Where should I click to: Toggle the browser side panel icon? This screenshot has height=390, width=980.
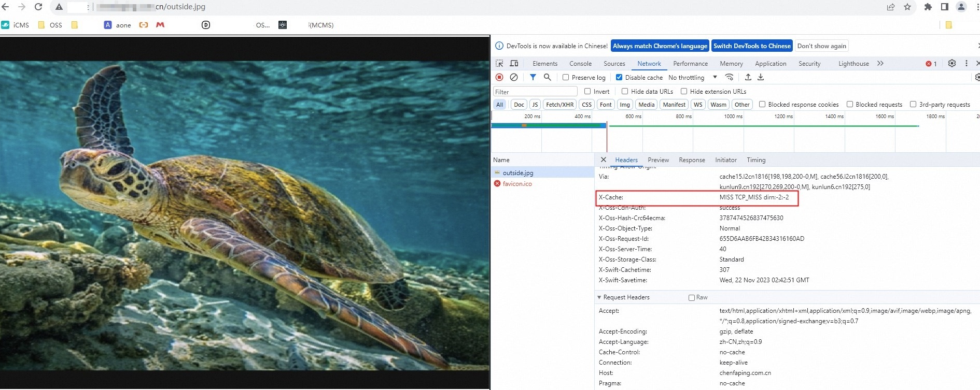(945, 7)
